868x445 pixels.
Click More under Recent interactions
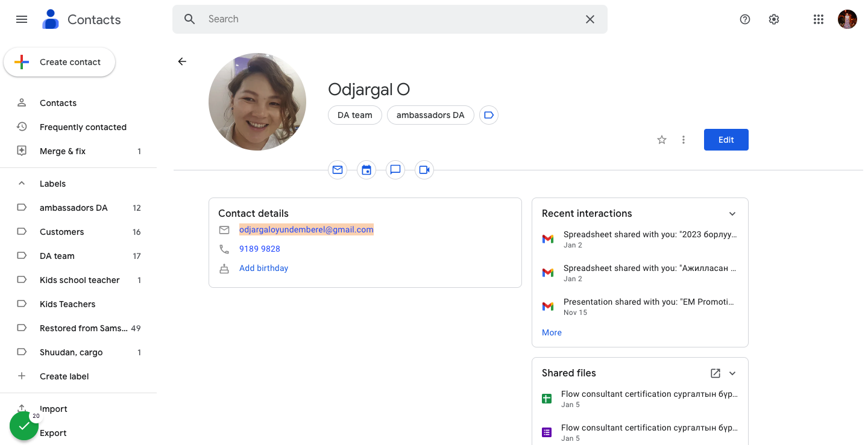pyautogui.click(x=552, y=332)
